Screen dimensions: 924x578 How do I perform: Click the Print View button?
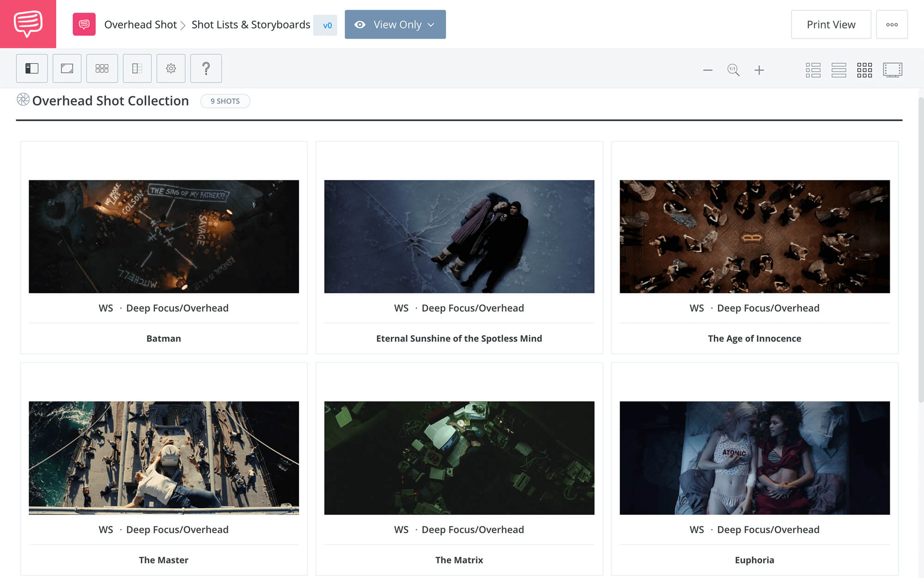[x=831, y=25]
